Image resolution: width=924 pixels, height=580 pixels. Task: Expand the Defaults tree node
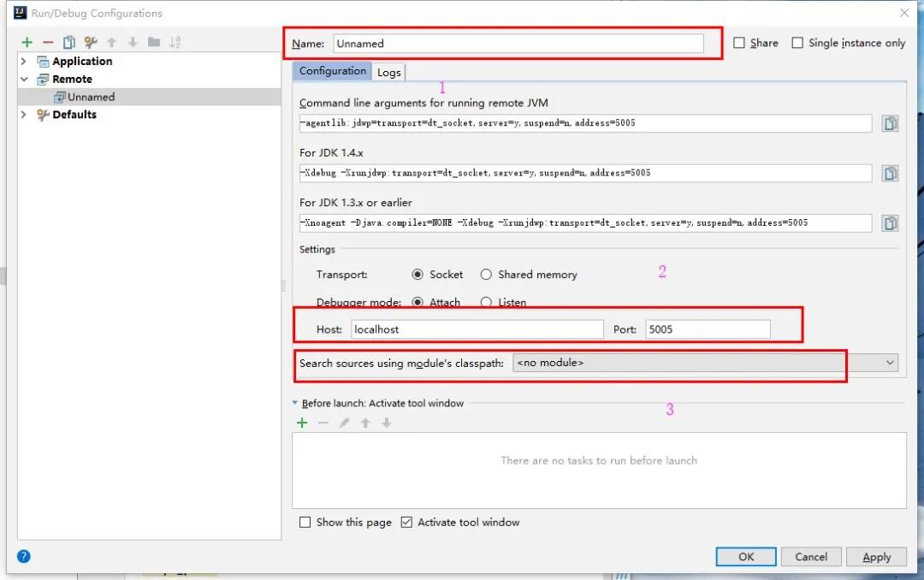coord(24,115)
